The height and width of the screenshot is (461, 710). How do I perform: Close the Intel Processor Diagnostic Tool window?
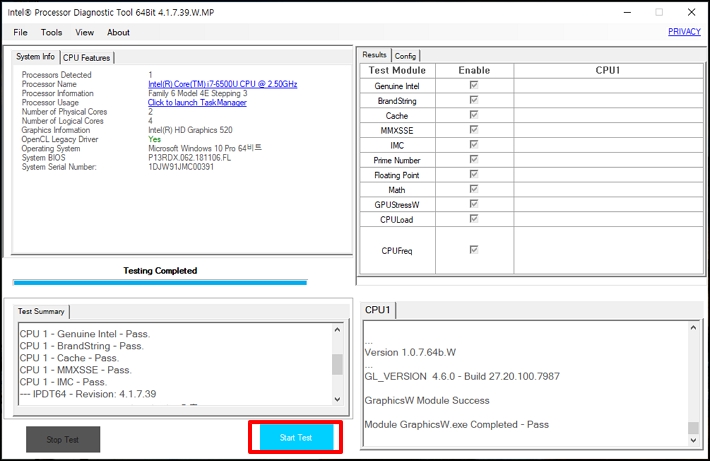click(x=691, y=12)
